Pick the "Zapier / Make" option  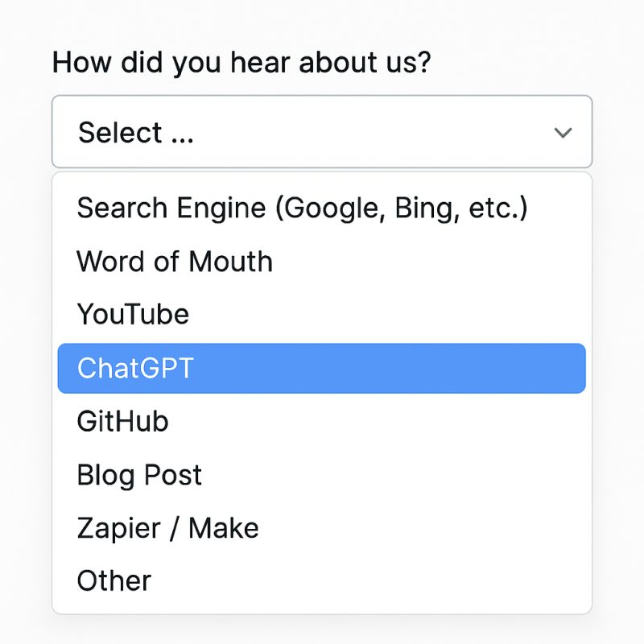pos(167,528)
